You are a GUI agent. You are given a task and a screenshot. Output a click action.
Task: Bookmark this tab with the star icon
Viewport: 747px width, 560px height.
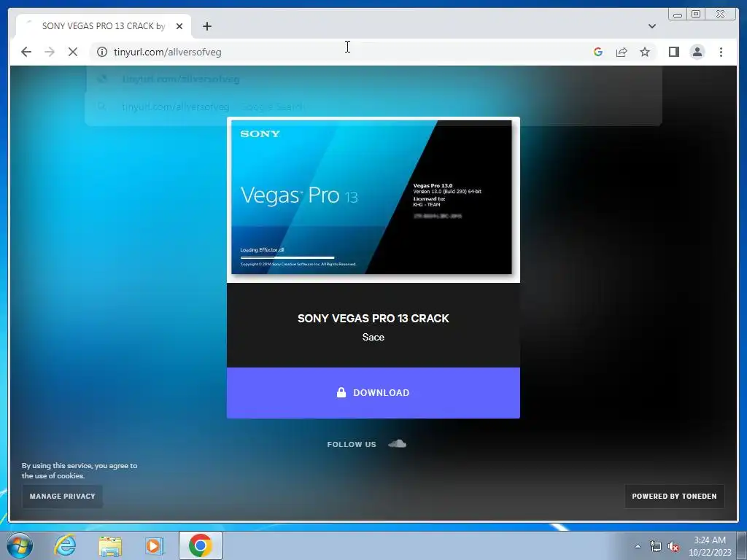coord(645,52)
